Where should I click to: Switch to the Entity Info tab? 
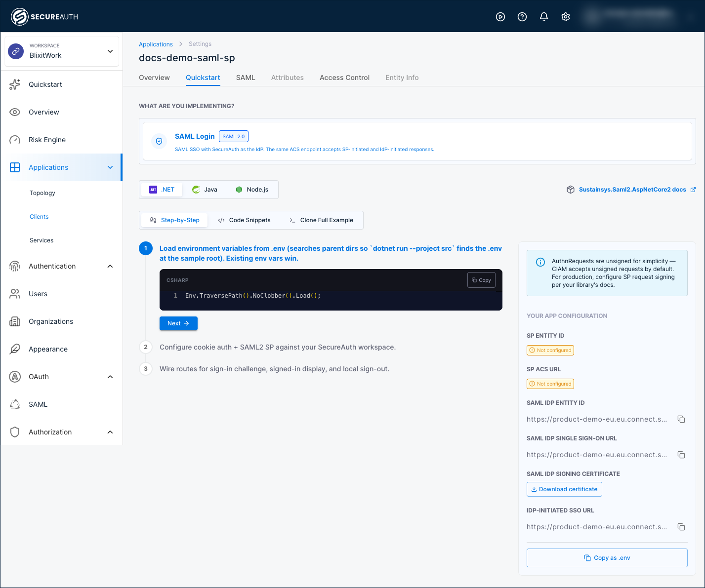click(x=402, y=78)
